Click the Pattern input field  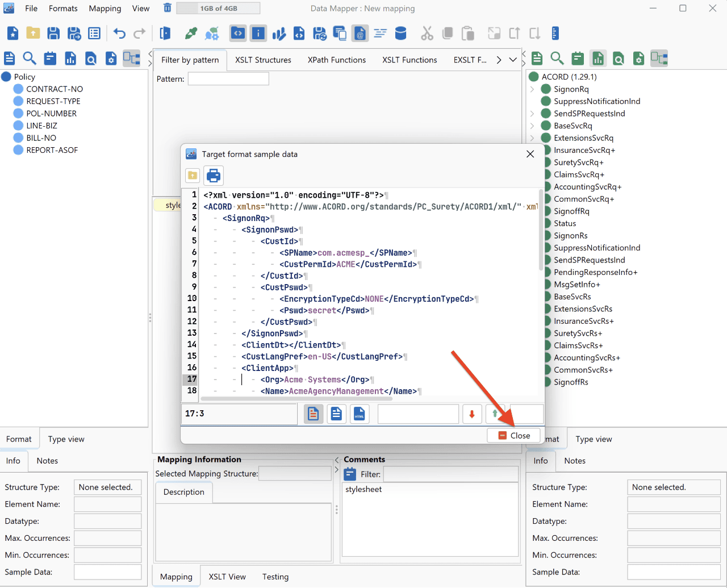pyautogui.click(x=228, y=79)
